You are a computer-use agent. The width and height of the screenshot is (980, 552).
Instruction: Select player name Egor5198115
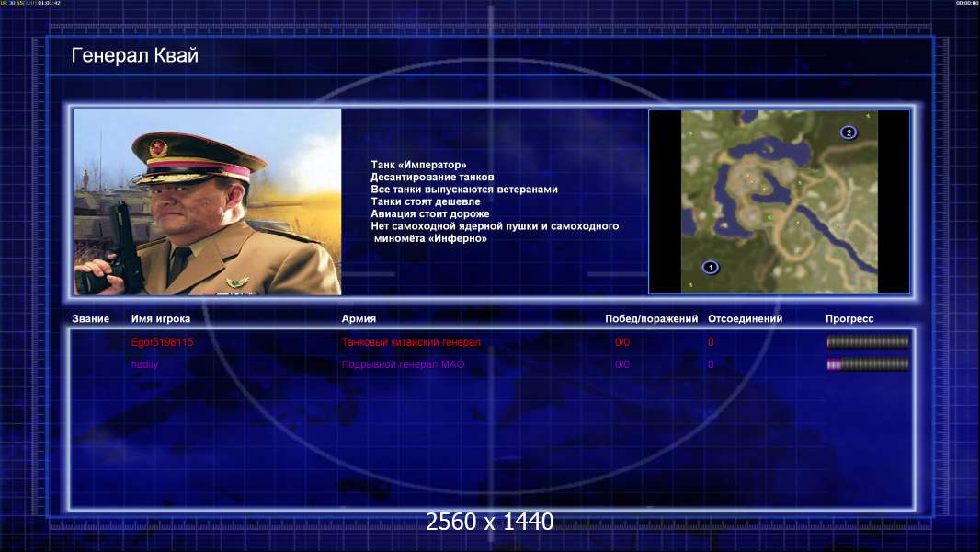[x=163, y=342]
